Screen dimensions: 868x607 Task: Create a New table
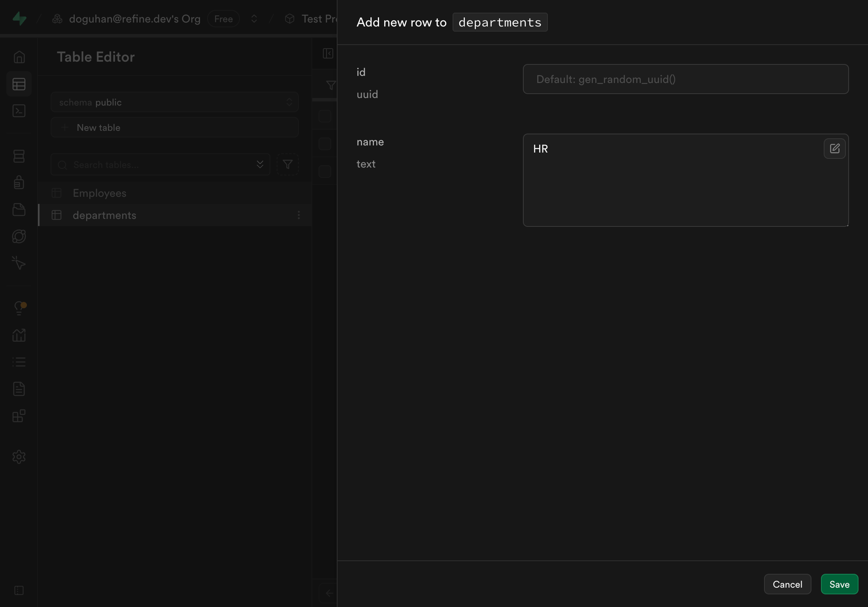(174, 127)
